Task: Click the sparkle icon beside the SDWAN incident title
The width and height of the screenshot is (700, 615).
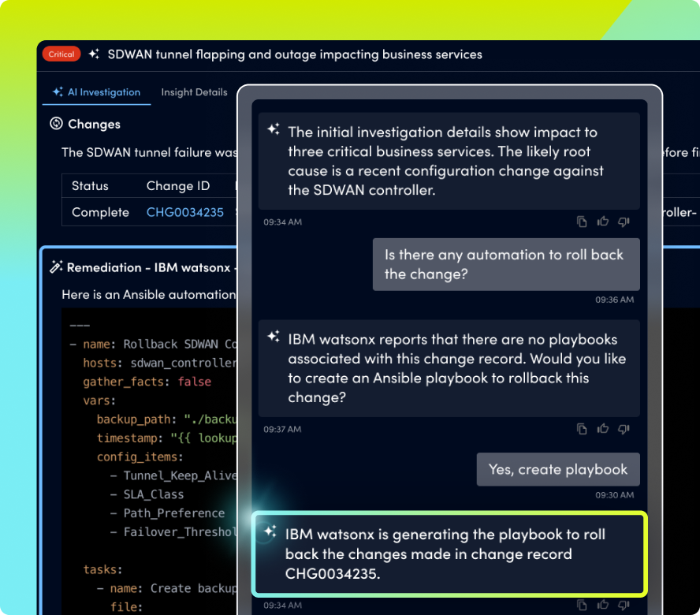Action: [95, 54]
